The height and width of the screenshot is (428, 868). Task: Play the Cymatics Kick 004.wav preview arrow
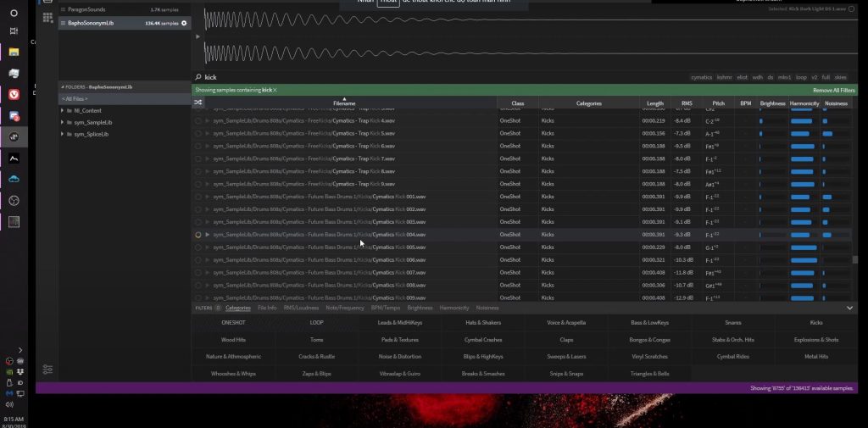(208, 234)
